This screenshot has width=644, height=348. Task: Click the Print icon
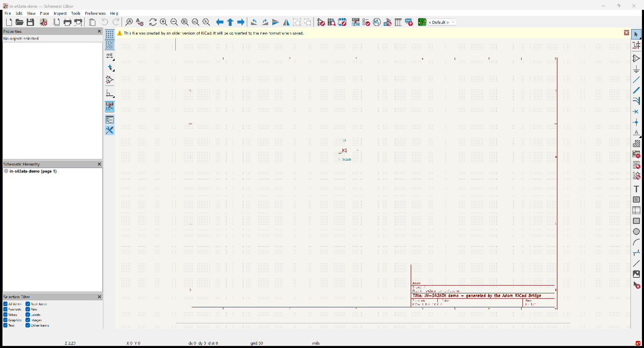click(x=67, y=22)
